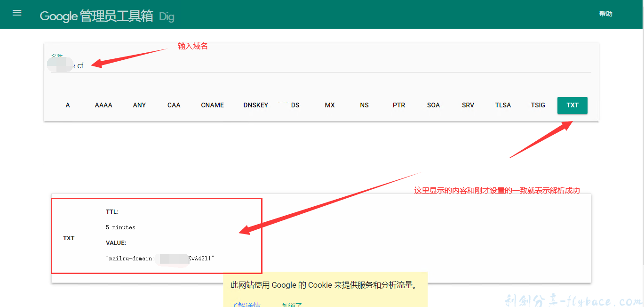Select the TSIG record type
644x307 pixels.
538,105
